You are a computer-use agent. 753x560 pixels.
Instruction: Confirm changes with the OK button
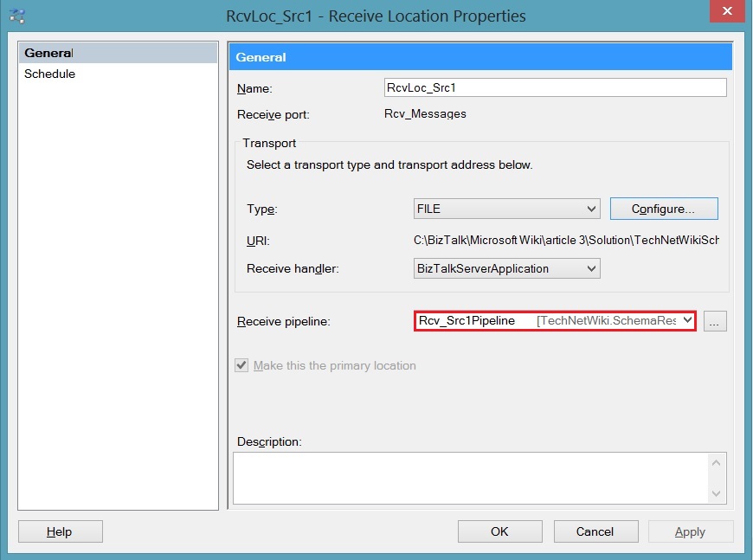(x=499, y=531)
